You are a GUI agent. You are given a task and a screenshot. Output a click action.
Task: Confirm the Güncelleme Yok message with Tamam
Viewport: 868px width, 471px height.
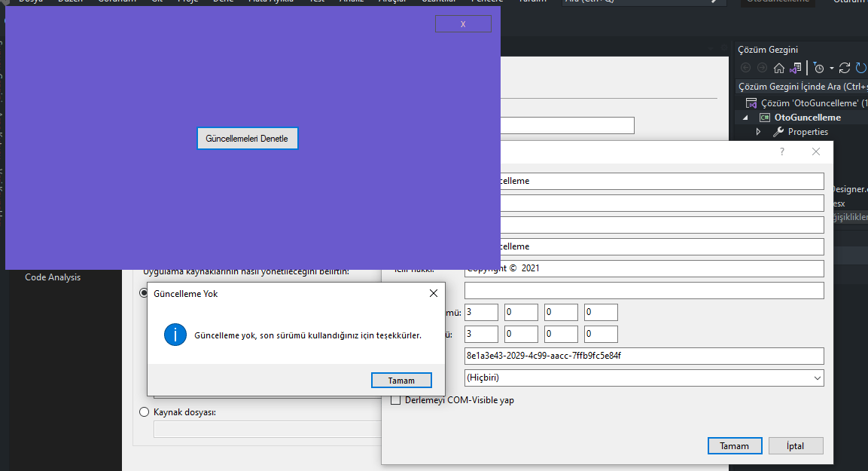click(x=401, y=380)
